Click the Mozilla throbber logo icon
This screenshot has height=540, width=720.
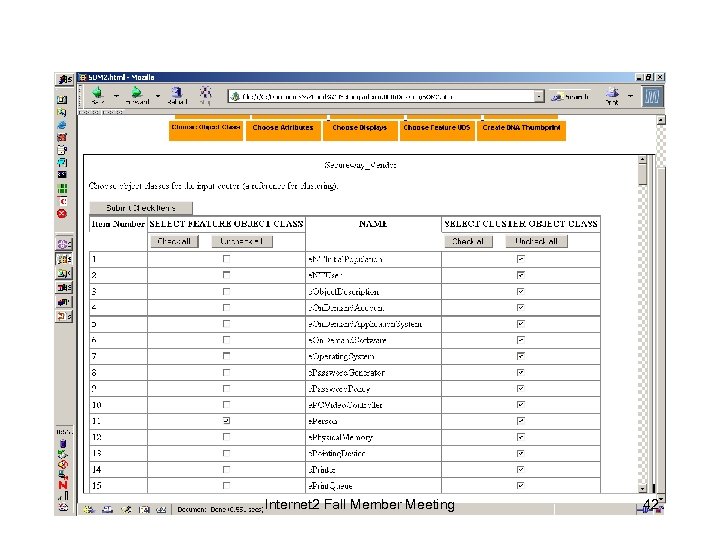[x=652, y=97]
